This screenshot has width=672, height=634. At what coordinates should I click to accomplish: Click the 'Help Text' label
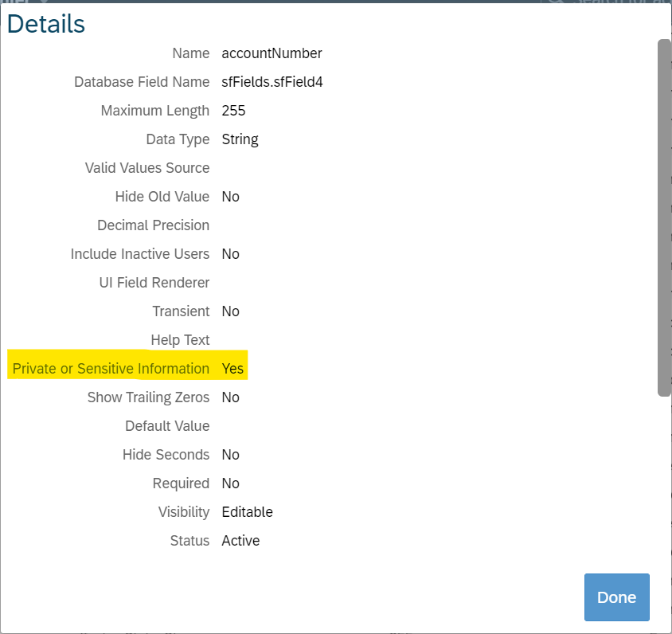[x=180, y=340]
